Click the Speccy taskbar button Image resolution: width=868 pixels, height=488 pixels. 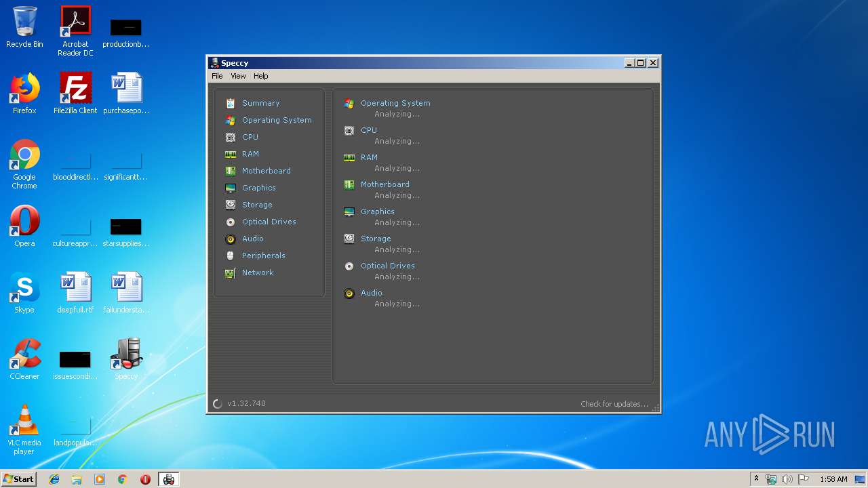pyautogui.click(x=168, y=479)
